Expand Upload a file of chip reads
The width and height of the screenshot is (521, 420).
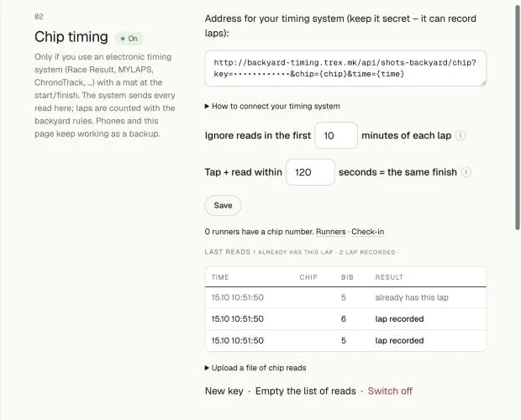pyautogui.click(x=255, y=368)
